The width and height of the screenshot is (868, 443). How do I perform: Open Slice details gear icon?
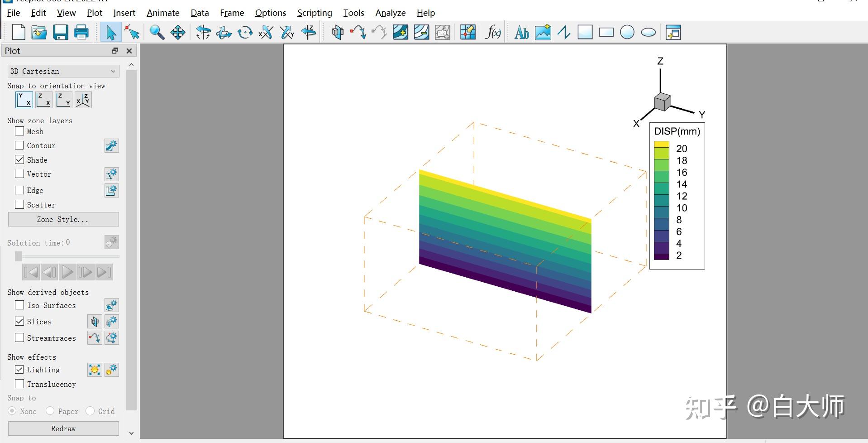pyautogui.click(x=111, y=322)
